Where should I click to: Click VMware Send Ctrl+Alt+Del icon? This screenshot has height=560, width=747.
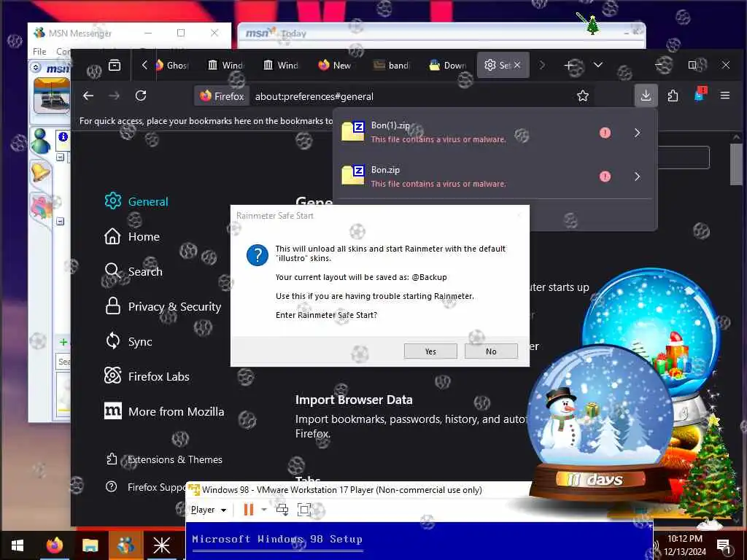(x=282, y=510)
